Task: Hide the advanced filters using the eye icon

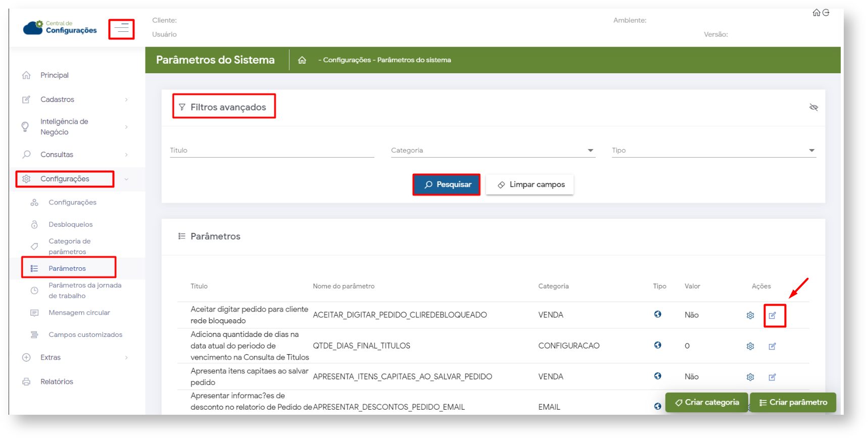Action: [813, 107]
